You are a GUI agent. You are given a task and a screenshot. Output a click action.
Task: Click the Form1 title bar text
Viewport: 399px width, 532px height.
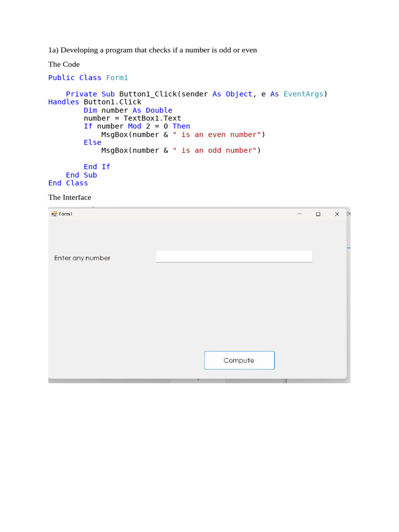(x=65, y=214)
